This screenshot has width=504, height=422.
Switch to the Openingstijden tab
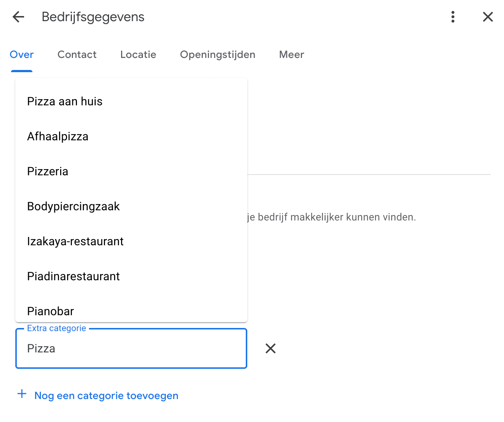[217, 55]
